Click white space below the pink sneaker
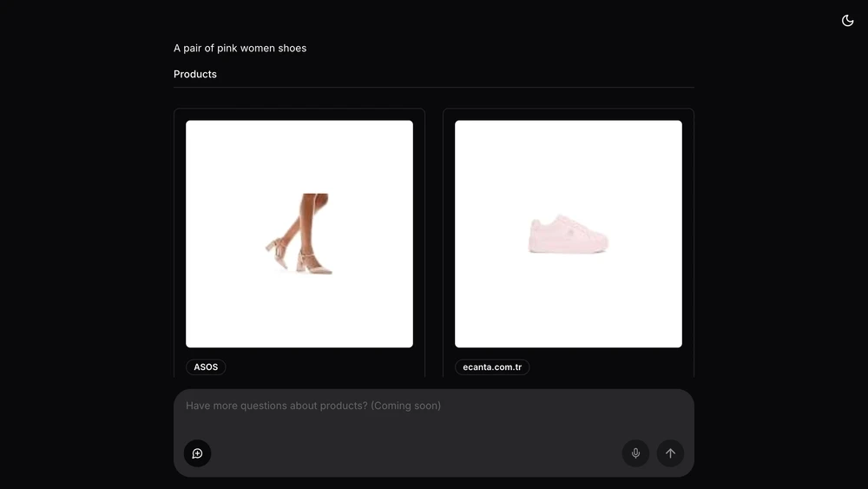The image size is (868, 489). click(569, 301)
